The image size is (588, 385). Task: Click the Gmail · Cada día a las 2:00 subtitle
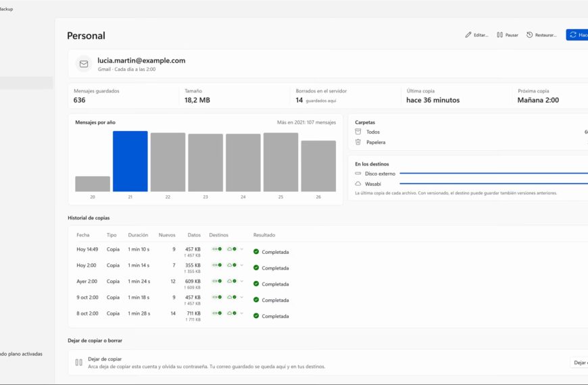pyautogui.click(x=127, y=70)
